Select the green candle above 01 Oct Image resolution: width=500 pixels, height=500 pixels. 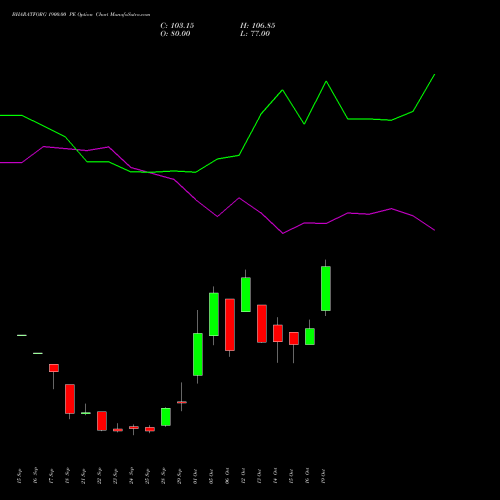(x=198, y=354)
